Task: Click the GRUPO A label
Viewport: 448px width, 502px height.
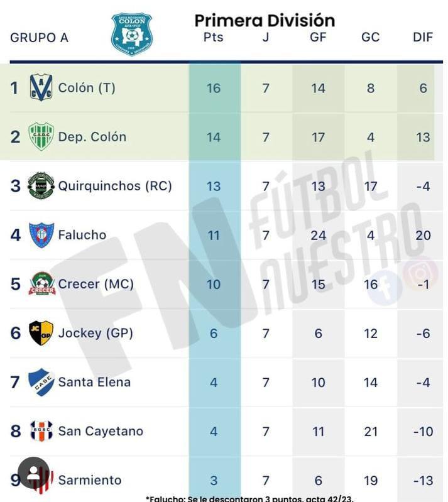Action: click(39, 38)
